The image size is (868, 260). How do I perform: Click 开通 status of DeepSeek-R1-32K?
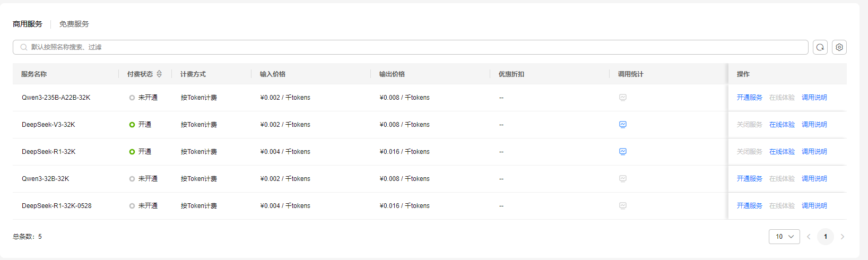(140, 152)
